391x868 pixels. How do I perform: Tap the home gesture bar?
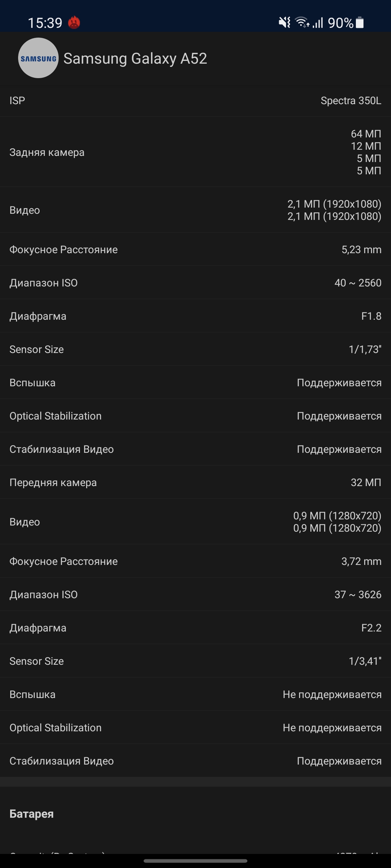coord(195,861)
